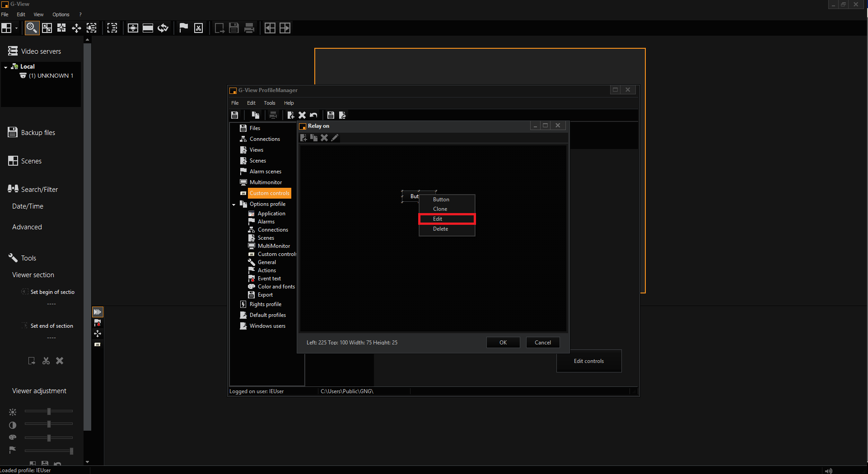This screenshot has height=474, width=868.
Task: Click the pencil edit icon in Relay on toolbar
Action: (335, 138)
